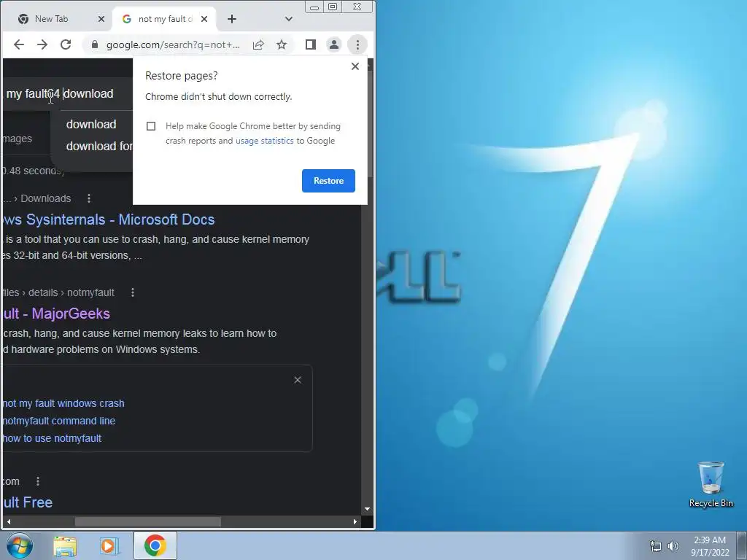This screenshot has width=747, height=560.
Task: Go back using Chrome's back arrow
Action: click(x=18, y=44)
